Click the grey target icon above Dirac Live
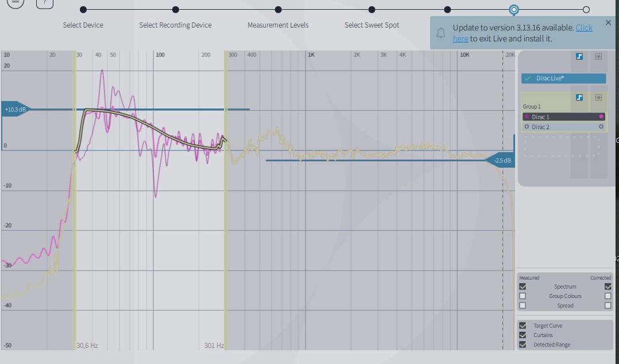 click(598, 57)
